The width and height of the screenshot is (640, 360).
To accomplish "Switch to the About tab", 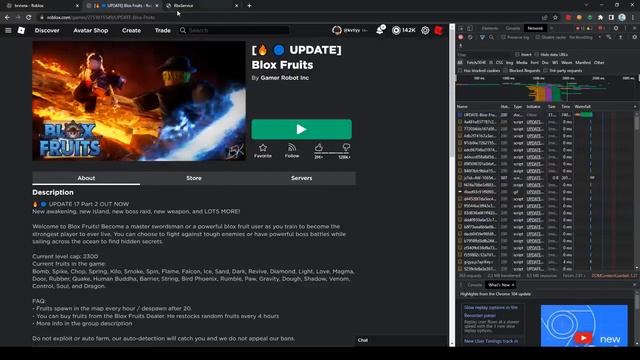I will click(86, 178).
